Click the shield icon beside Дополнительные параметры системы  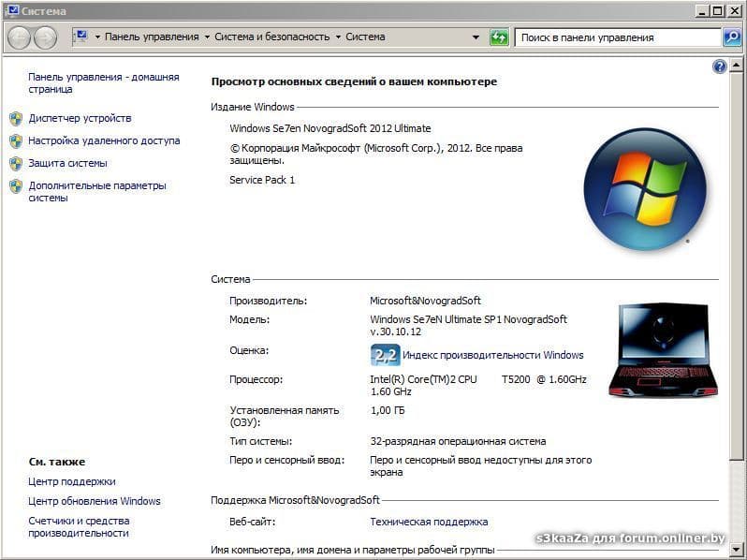coord(16,185)
